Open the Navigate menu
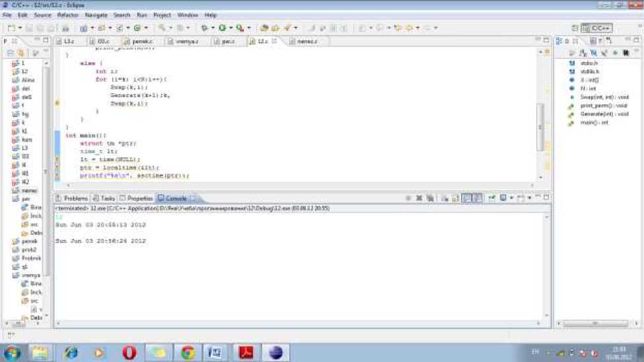This screenshot has width=644, height=362. tap(96, 15)
